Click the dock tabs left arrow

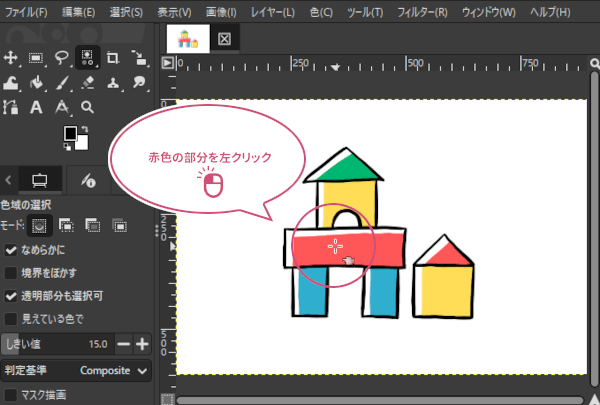click(8, 180)
